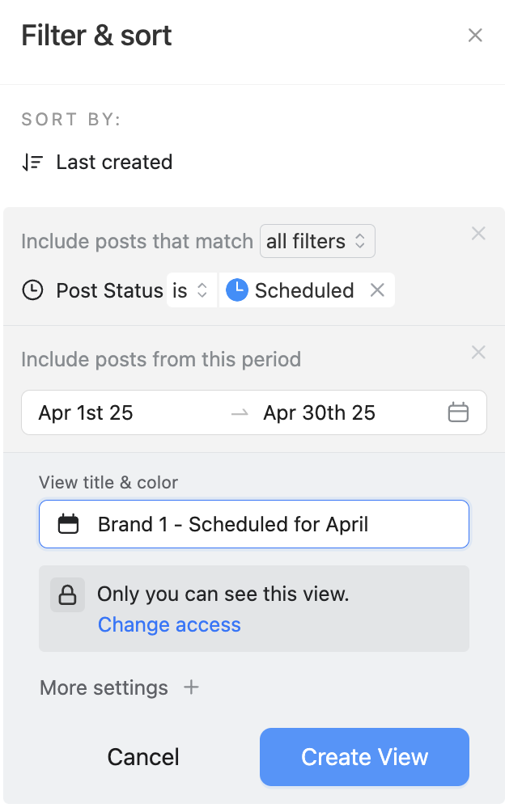Click the blue Scheduled status icon

236,290
